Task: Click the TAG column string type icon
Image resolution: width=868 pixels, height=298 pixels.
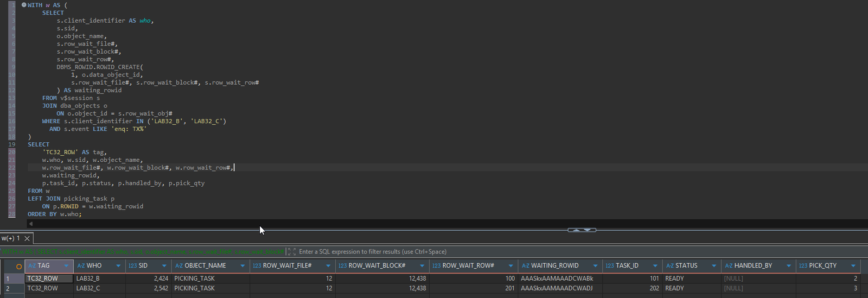Action: tap(32, 266)
